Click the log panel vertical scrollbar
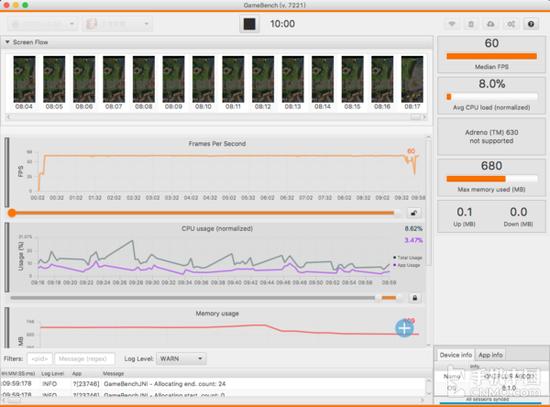Screen dimensions: 550x407 tap(428, 387)
